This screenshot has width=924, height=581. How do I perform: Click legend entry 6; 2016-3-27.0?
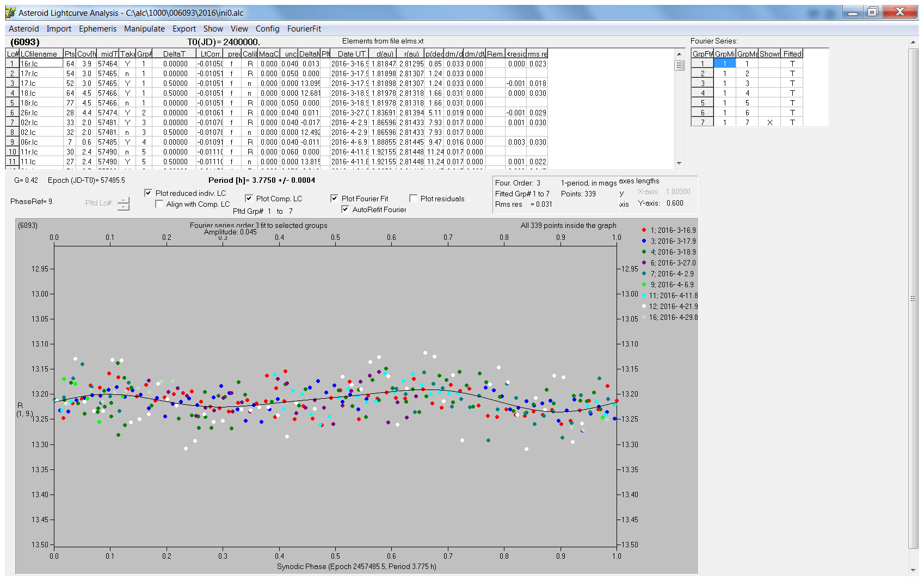coord(669,263)
